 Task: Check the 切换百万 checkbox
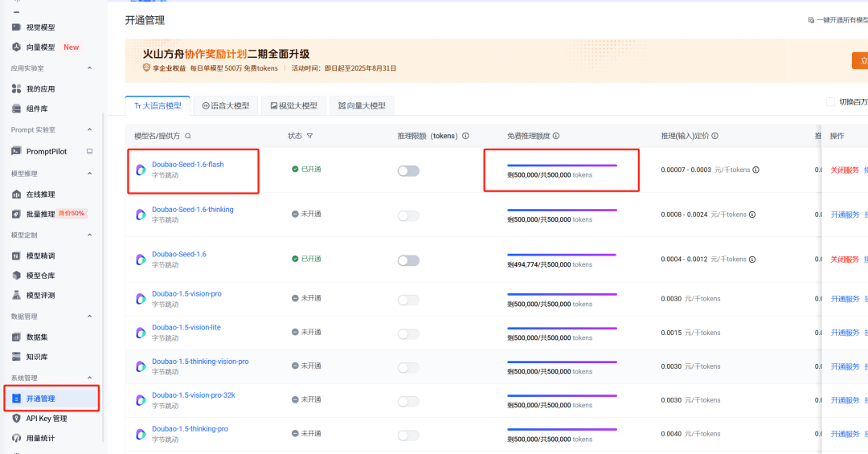(830, 102)
